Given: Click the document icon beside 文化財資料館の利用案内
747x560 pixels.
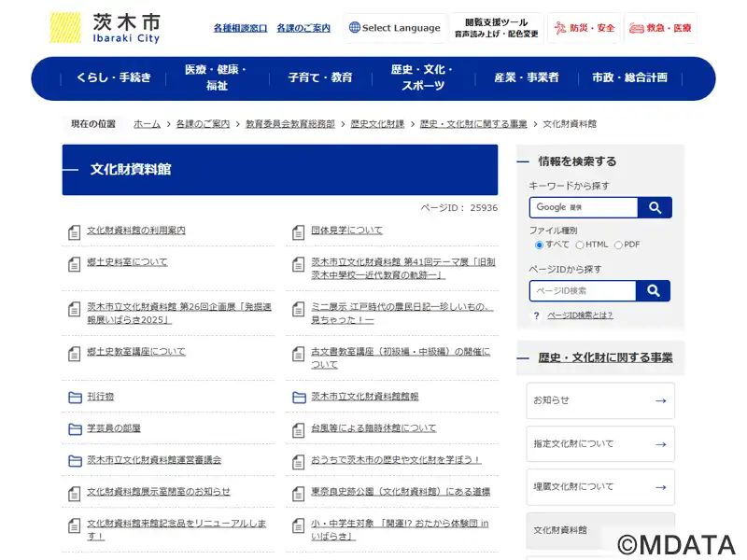Looking at the screenshot, I should [x=75, y=231].
